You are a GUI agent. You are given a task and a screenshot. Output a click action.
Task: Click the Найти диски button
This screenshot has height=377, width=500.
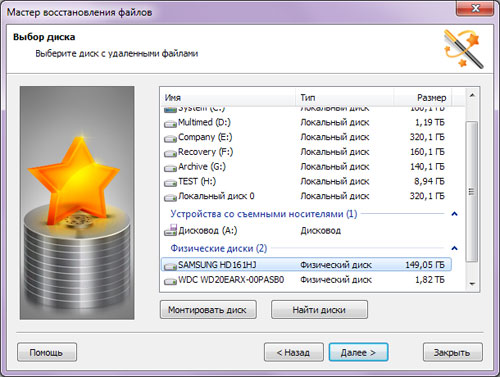coord(319,310)
